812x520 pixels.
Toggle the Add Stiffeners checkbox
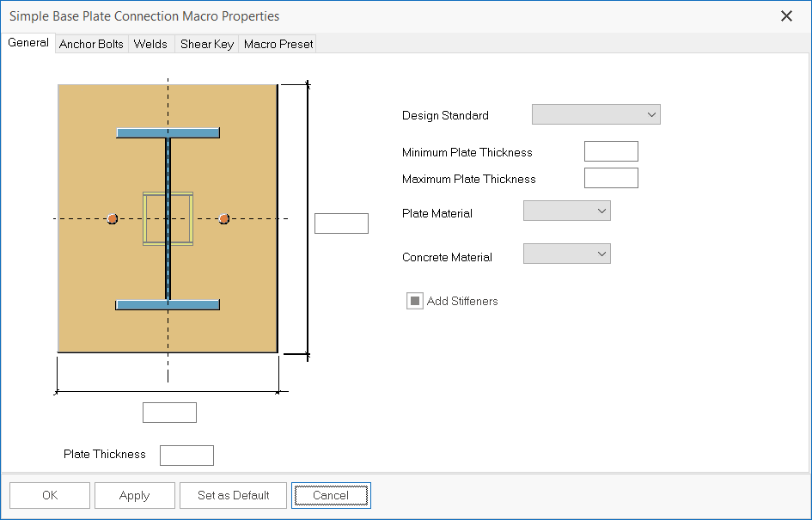415,301
